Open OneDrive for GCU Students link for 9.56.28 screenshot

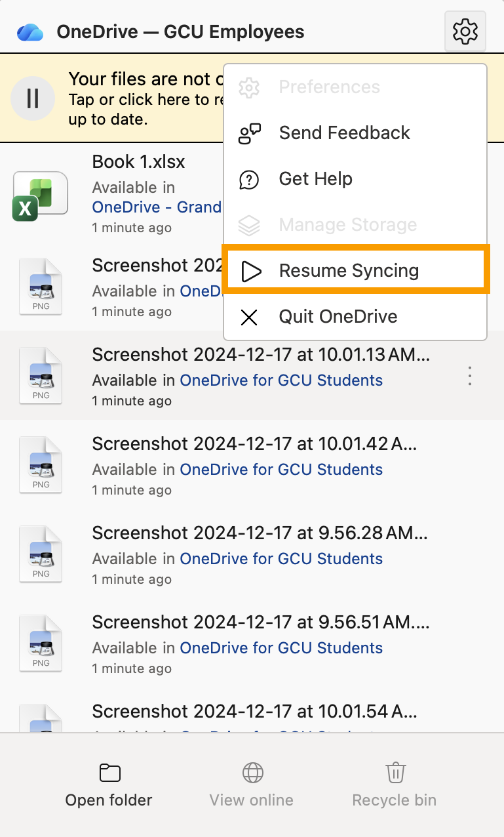click(281, 559)
